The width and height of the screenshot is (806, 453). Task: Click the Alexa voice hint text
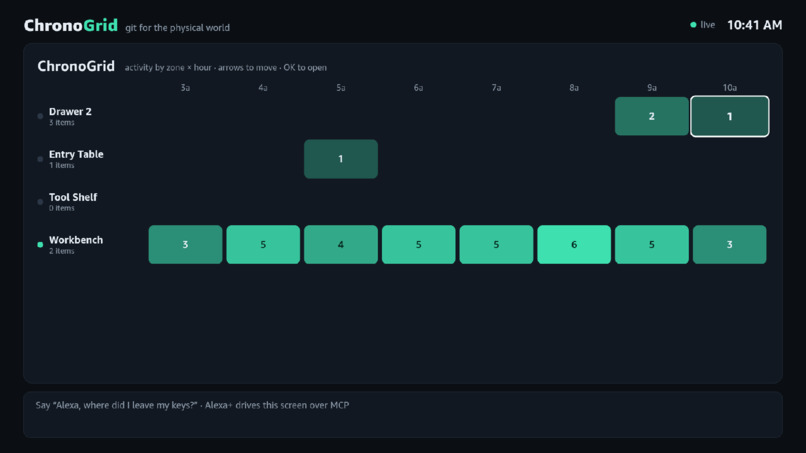pos(192,405)
